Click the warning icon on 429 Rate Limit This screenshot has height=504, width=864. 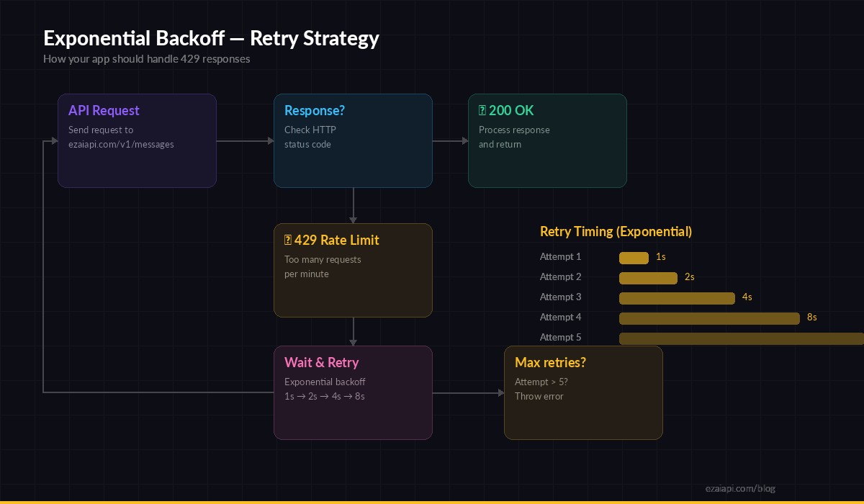click(x=288, y=240)
